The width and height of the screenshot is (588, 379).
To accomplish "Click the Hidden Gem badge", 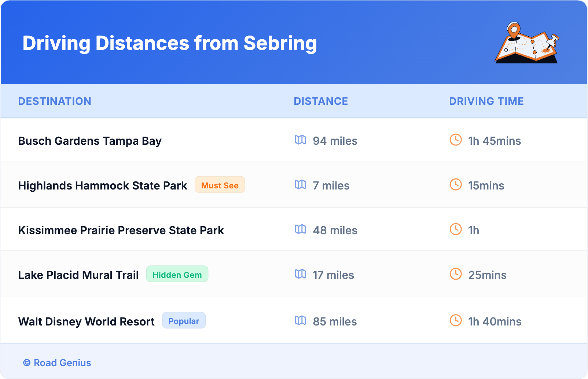I will 177,275.
